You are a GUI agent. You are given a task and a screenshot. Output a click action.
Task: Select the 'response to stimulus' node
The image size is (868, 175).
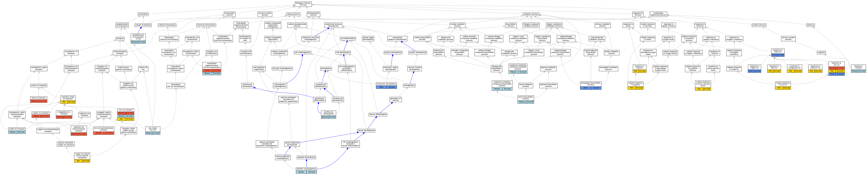(638, 14)
